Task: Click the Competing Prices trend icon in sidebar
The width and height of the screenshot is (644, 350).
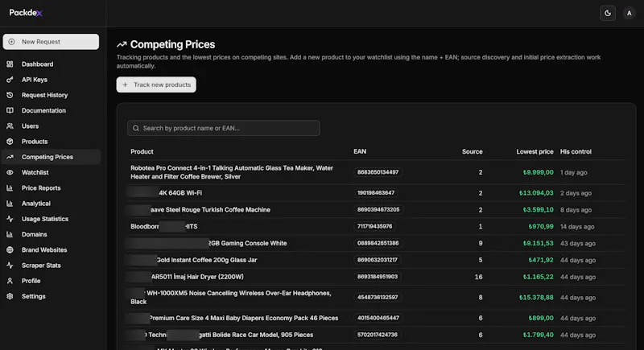Action: pyautogui.click(x=10, y=157)
